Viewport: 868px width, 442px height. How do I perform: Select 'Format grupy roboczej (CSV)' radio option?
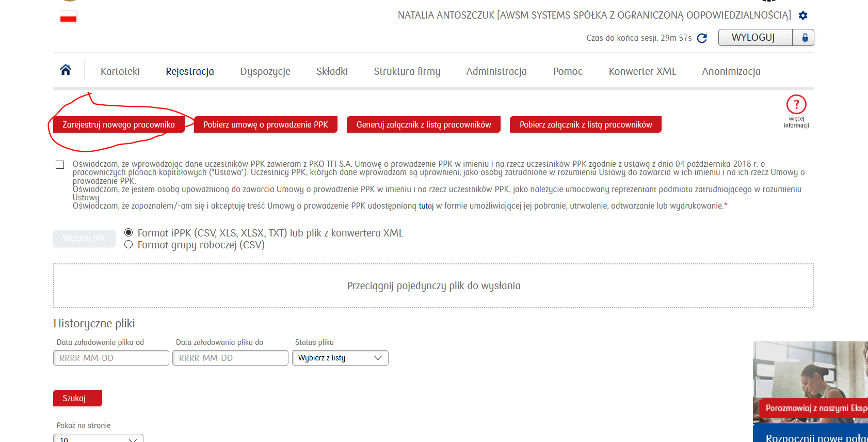tap(128, 244)
